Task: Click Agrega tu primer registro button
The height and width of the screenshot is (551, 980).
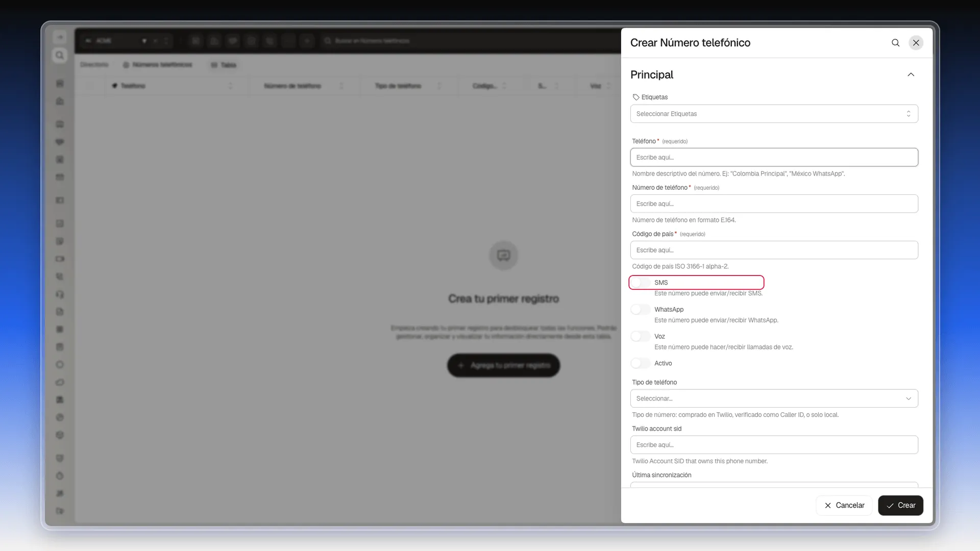Action: tap(503, 365)
